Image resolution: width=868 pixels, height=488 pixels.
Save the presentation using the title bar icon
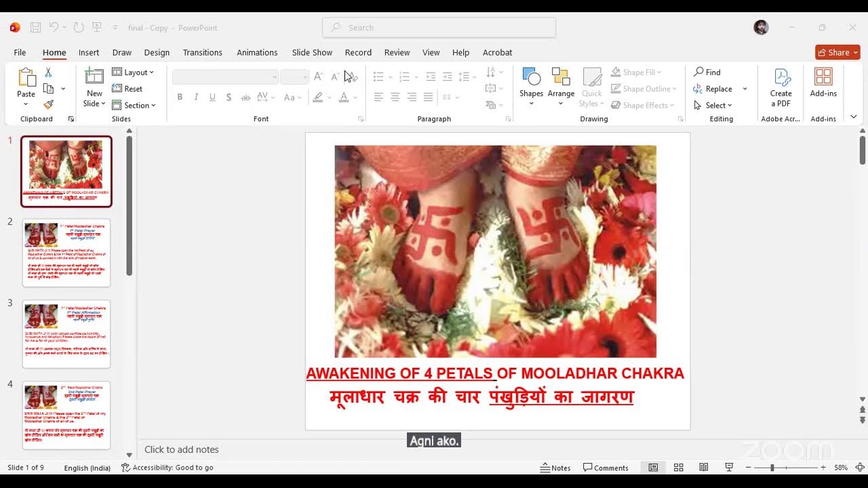[x=36, y=28]
